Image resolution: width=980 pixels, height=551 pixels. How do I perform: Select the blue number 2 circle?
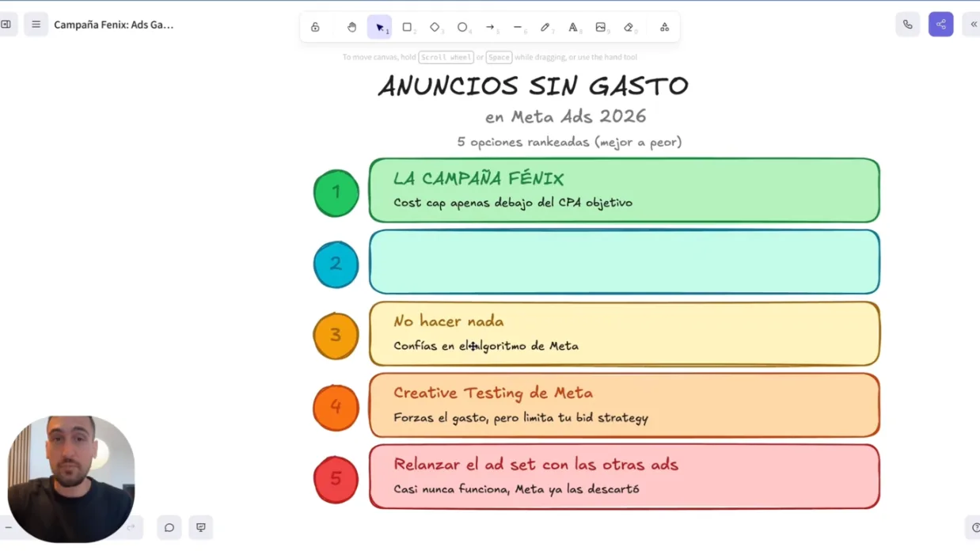[x=336, y=264]
